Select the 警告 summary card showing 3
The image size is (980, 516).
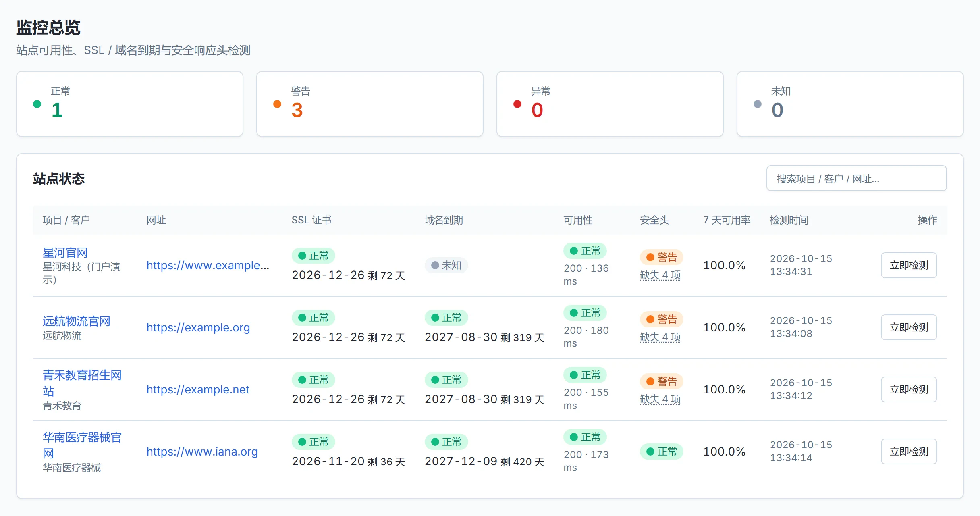tap(370, 104)
